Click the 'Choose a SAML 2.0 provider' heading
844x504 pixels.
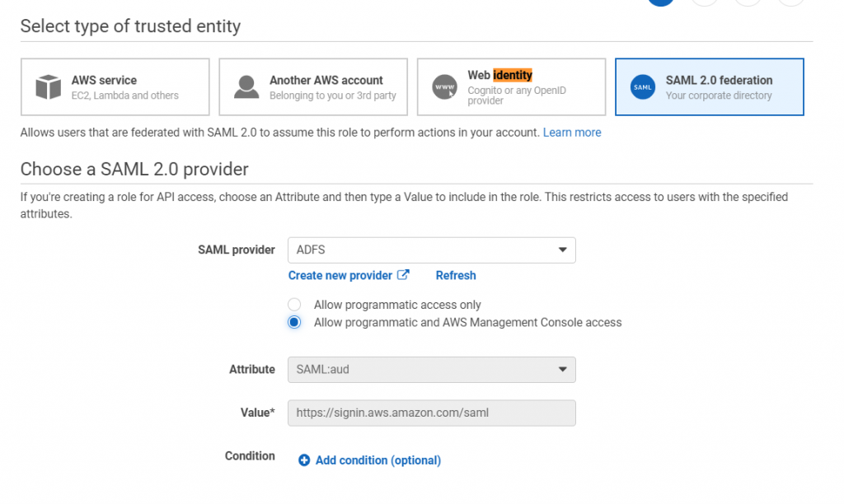[x=134, y=169]
